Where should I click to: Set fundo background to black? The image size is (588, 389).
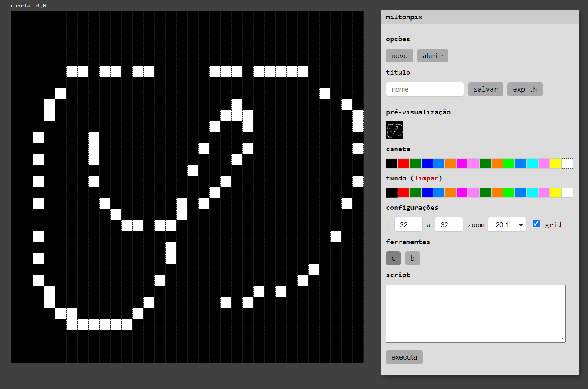(x=392, y=193)
